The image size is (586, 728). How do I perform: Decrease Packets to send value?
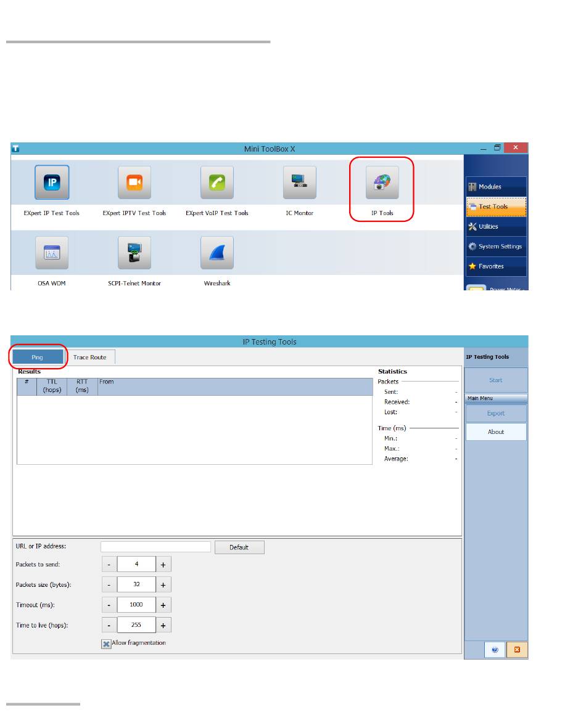pos(109,565)
